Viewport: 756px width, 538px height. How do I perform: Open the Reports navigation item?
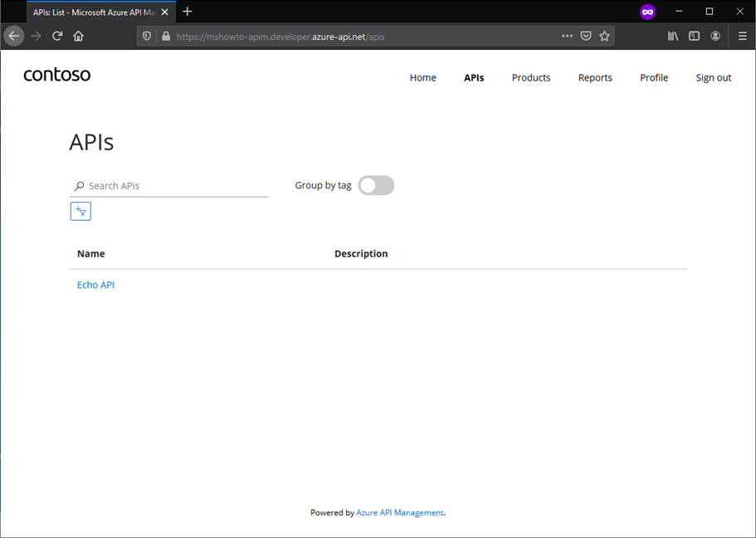595,78
